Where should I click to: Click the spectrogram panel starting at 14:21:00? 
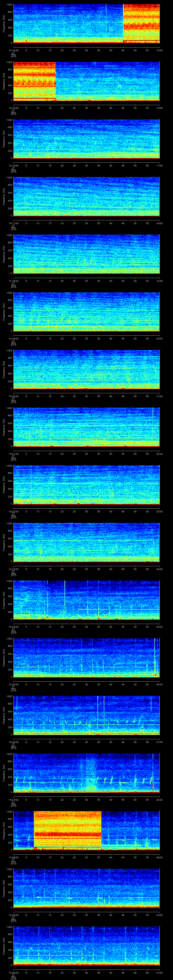click(x=86, y=427)
